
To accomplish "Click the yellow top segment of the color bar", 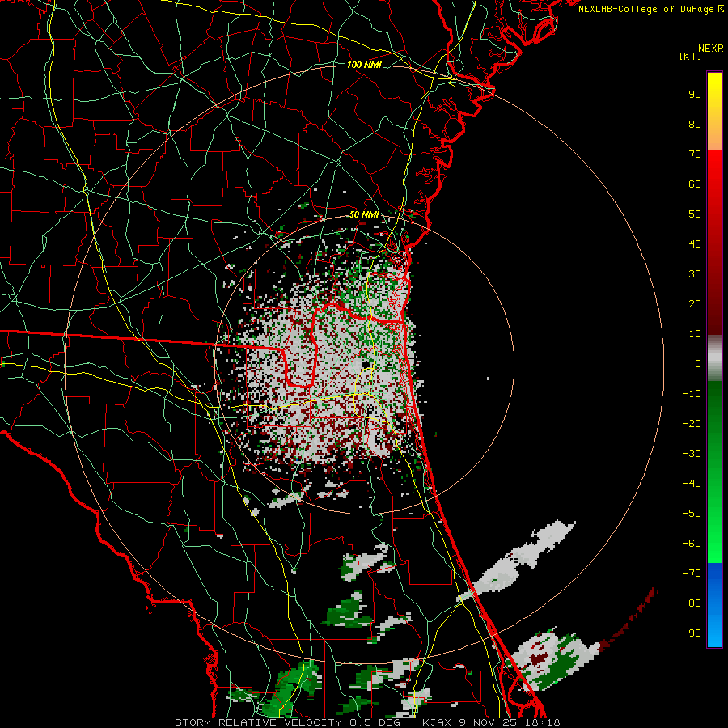I will click(714, 112).
